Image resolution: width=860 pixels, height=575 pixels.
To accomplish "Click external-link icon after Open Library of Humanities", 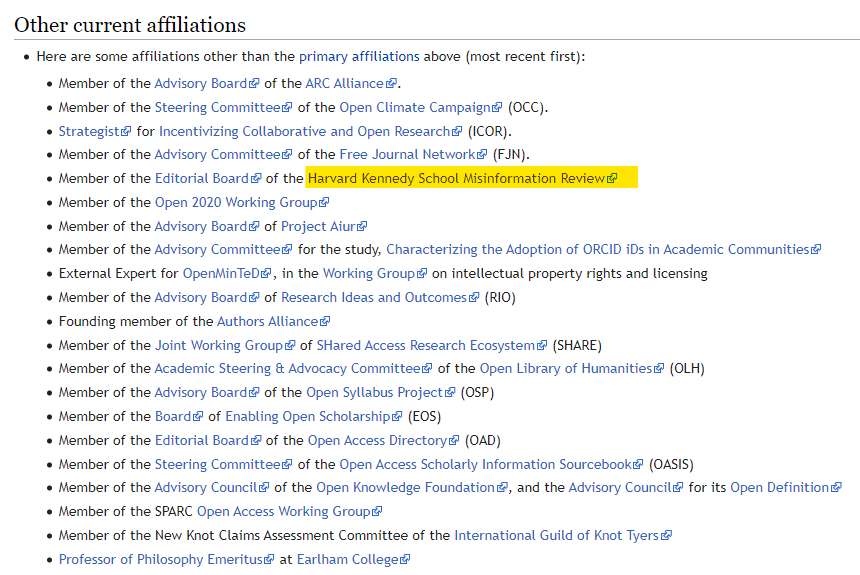I will pos(659,369).
